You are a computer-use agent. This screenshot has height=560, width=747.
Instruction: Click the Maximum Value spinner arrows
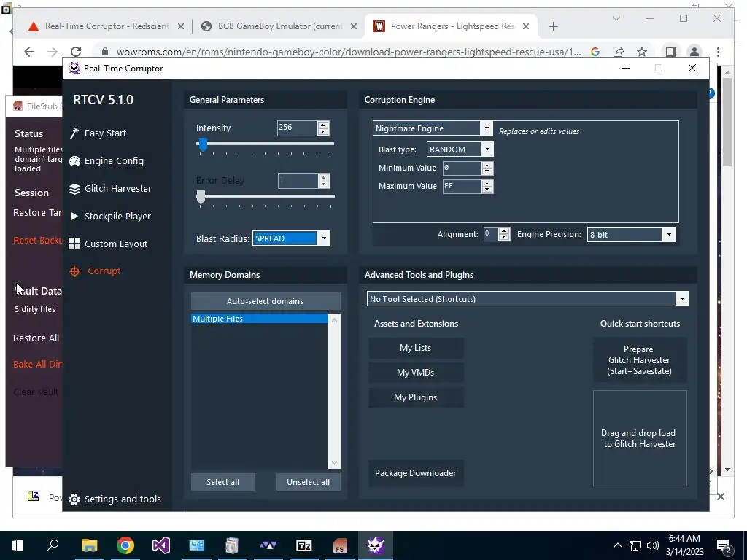click(487, 186)
